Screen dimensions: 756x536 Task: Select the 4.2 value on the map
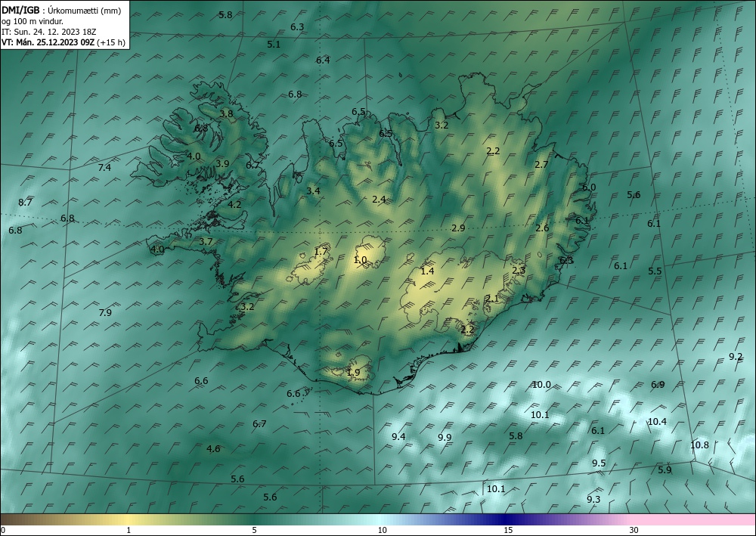[x=234, y=204]
